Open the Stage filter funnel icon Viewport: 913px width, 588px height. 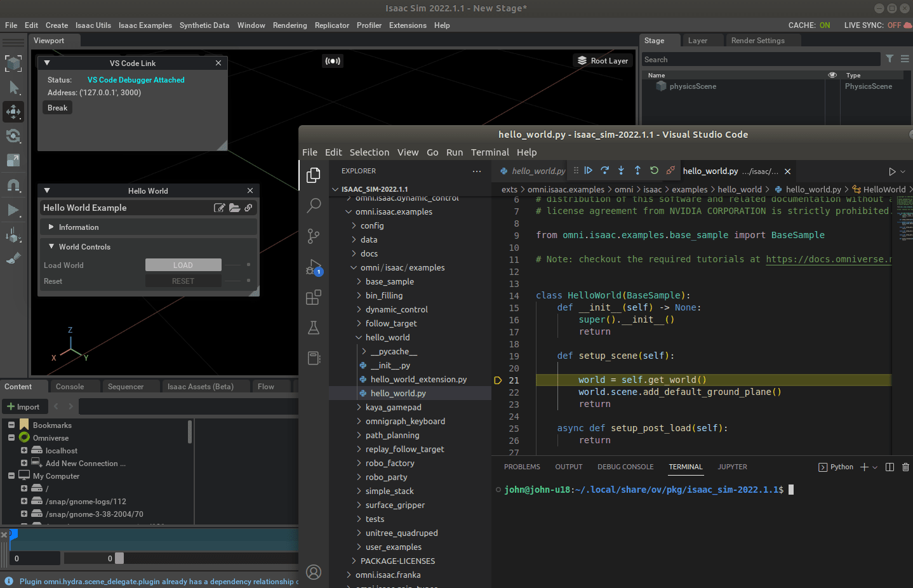(x=890, y=58)
